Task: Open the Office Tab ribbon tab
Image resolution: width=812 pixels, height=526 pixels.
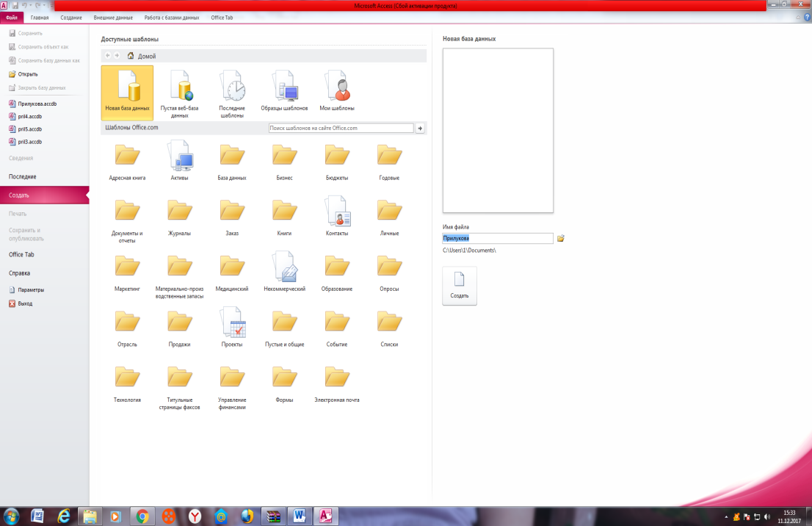Action: pyautogui.click(x=222, y=18)
